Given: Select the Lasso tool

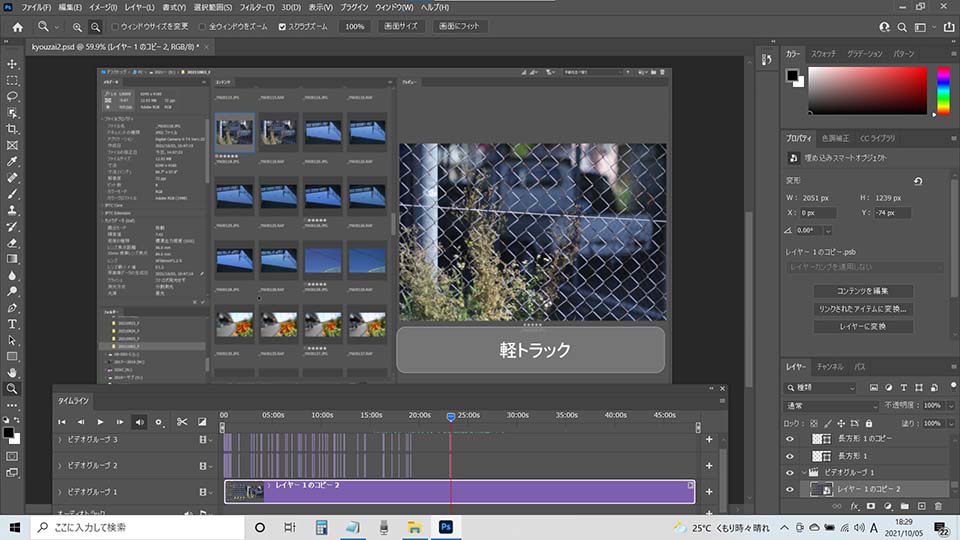Looking at the screenshot, I should tap(12, 97).
